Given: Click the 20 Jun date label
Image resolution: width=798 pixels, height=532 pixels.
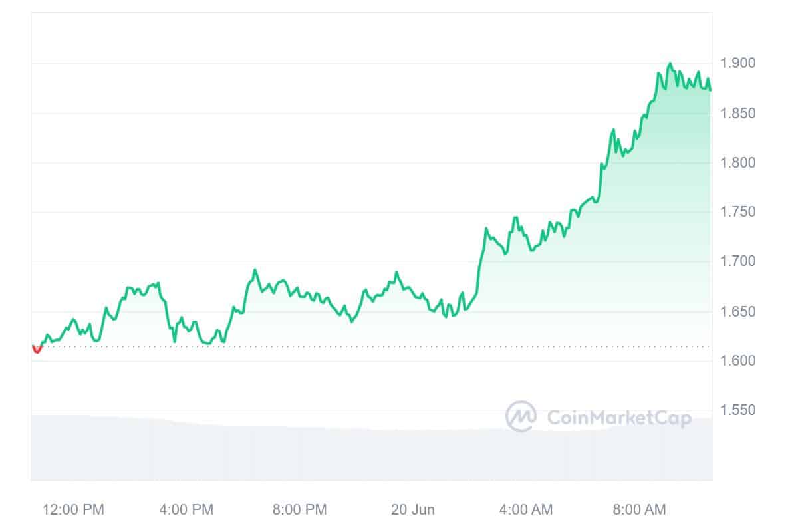Looking at the screenshot, I should coord(413,510).
